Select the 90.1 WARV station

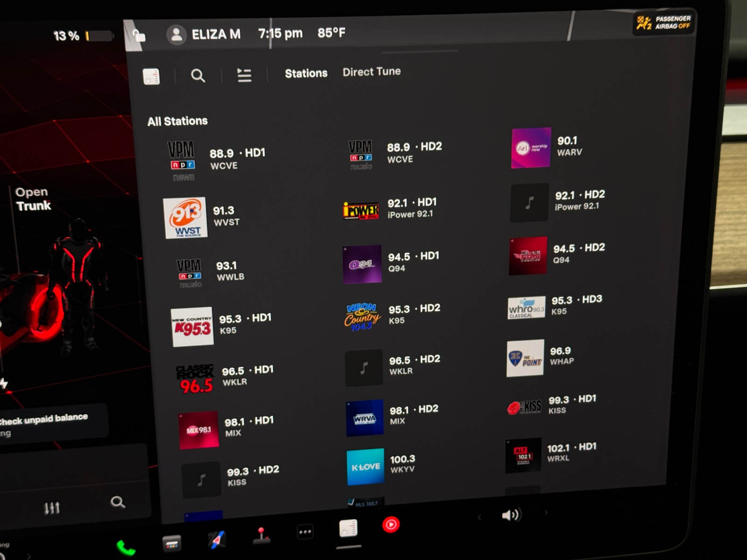coord(547,147)
